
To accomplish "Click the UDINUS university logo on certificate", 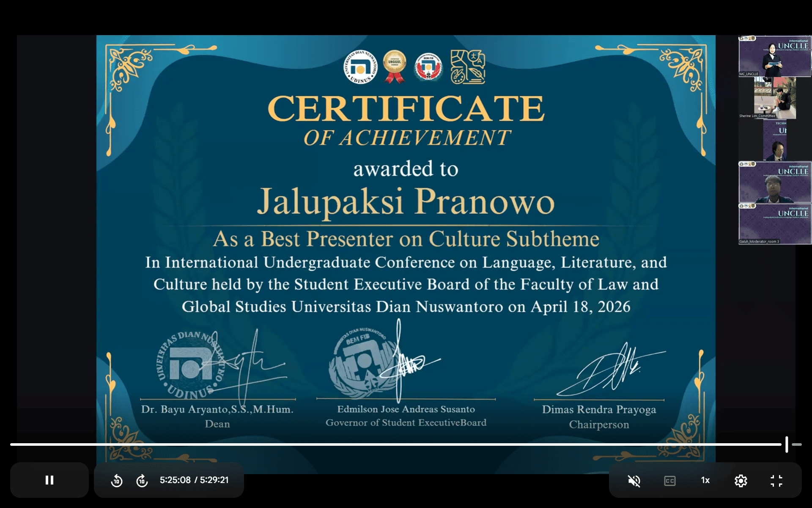I will pyautogui.click(x=361, y=67).
